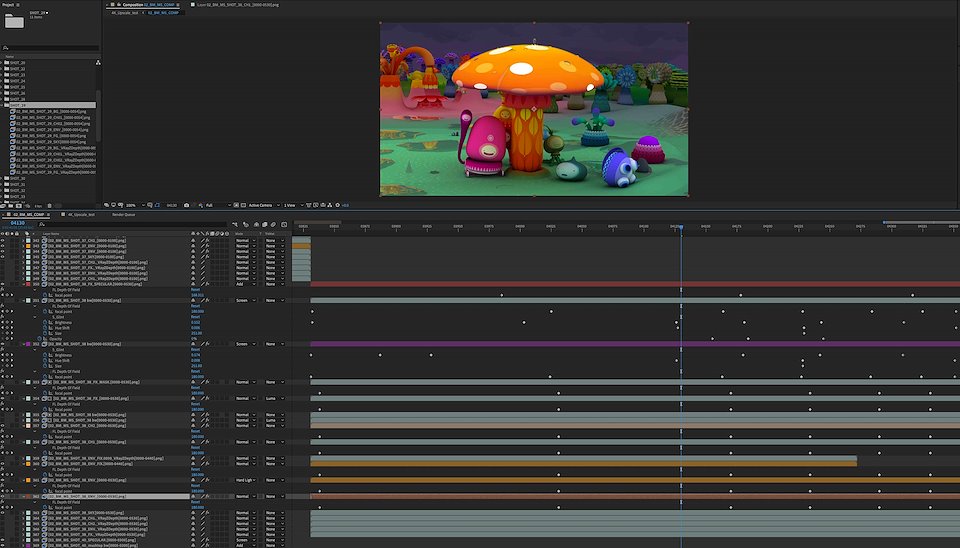Hide layer 342 with eye toggle
The image size is (960, 548).
point(2,241)
